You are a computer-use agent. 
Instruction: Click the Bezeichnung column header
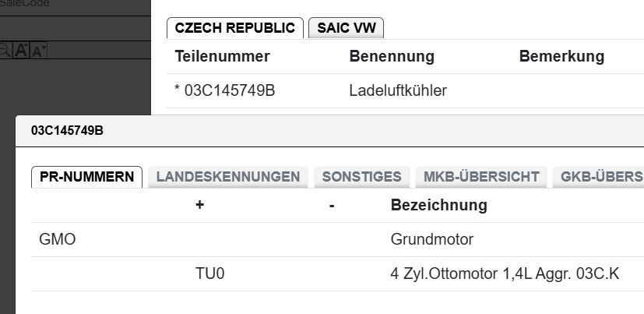pos(438,206)
